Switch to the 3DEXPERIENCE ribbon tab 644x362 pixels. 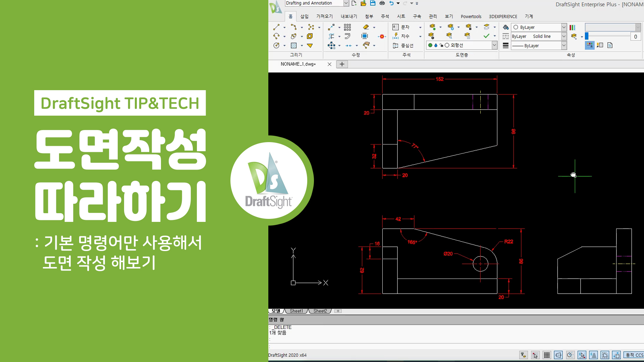(503, 16)
